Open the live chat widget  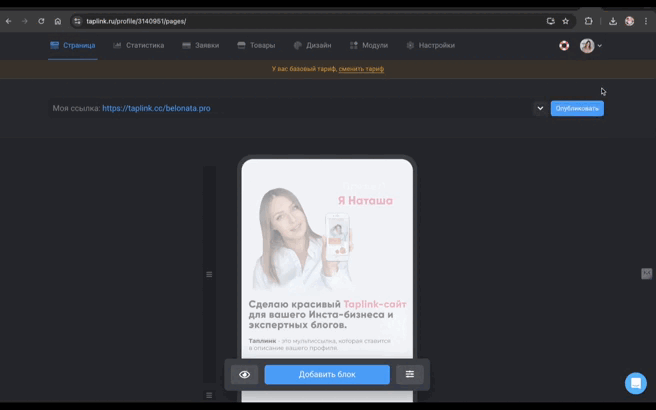click(636, 383)
